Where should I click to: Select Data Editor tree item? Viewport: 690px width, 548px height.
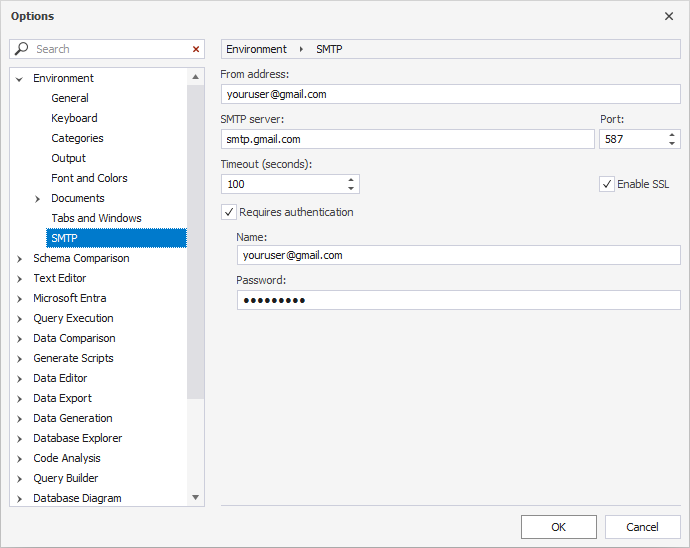tap(60, 378)
